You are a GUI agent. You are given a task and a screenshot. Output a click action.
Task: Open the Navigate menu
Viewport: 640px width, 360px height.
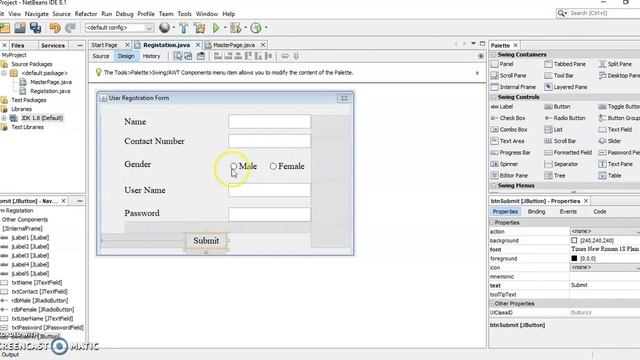click(36, 13)
